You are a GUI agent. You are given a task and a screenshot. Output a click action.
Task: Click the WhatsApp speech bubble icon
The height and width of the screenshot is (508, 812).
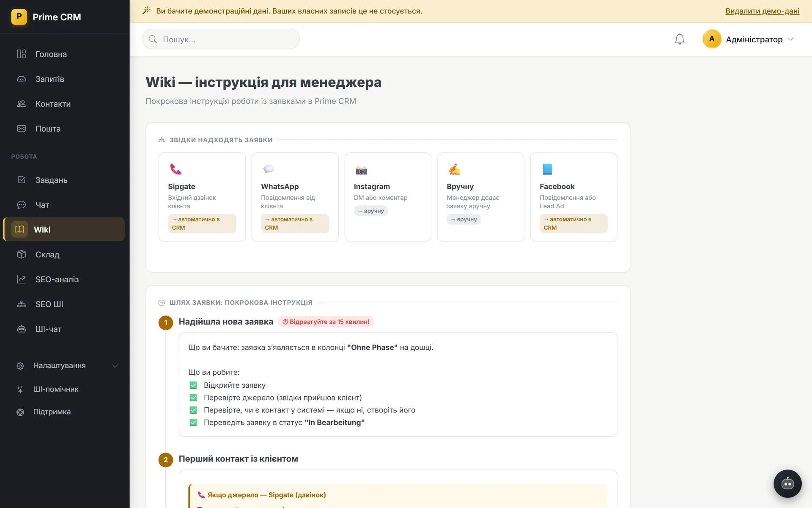(x=269, y=169)
